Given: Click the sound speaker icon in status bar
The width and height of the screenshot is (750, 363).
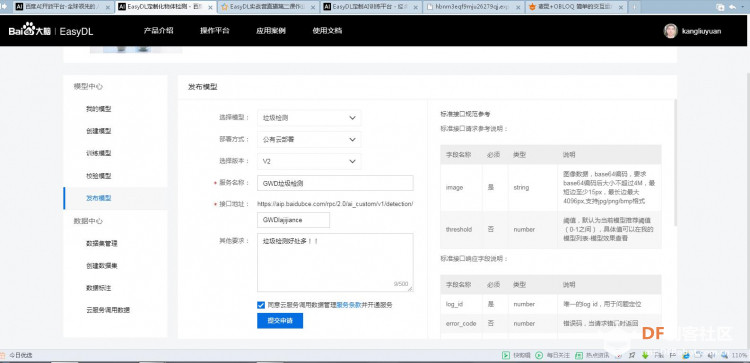Looking at the screenshot, I should 712,355.
